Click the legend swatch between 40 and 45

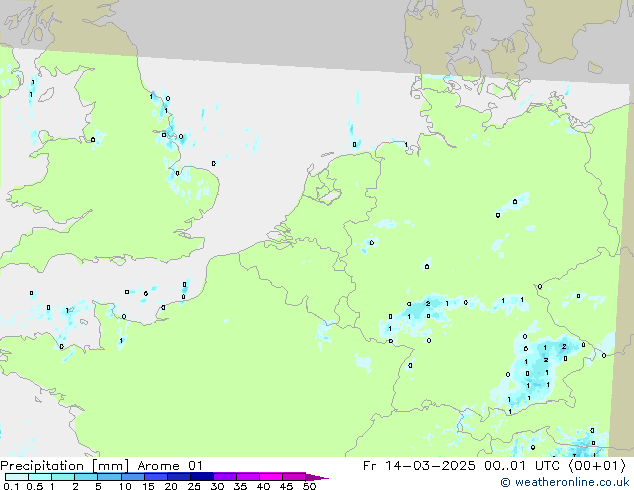(x=275, y=477)
